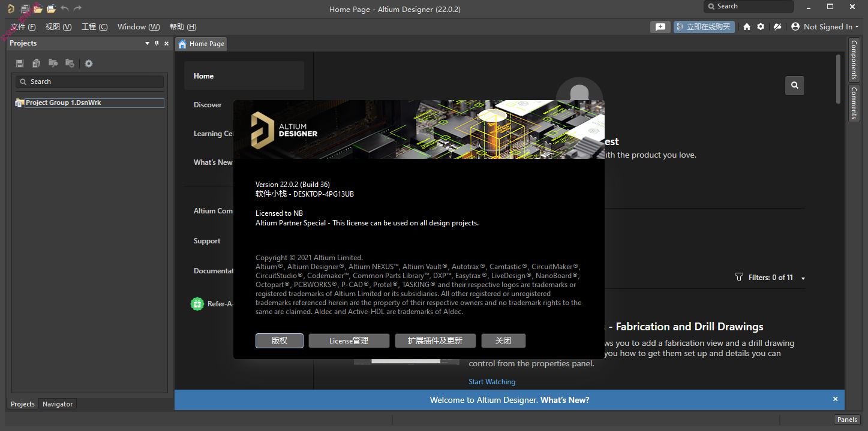The image size is (868, 431).
Task: Select Home in the Home Page sidebar
Action: click(x=244, y=76)
